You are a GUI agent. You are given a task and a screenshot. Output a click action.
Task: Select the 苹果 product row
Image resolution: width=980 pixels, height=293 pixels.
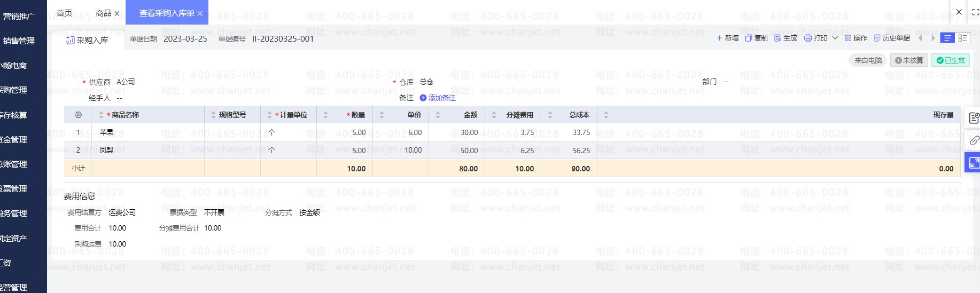pos(513,132)
